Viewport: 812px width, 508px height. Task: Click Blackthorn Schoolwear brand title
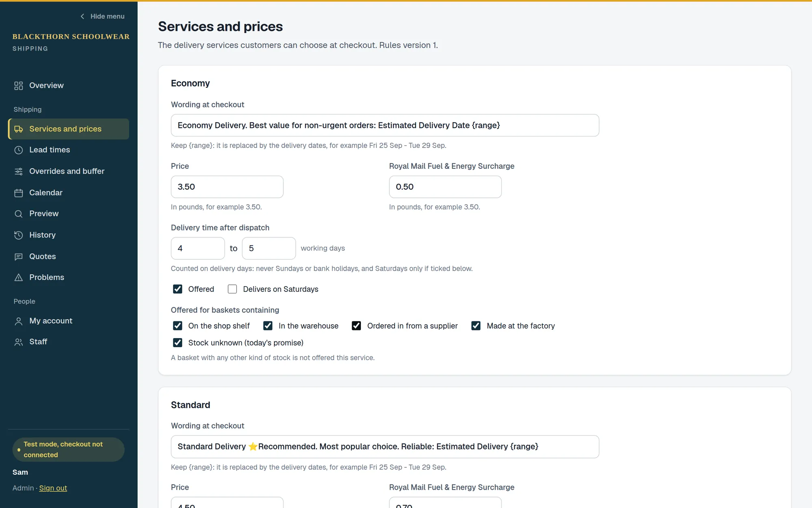tap(71, 37)
